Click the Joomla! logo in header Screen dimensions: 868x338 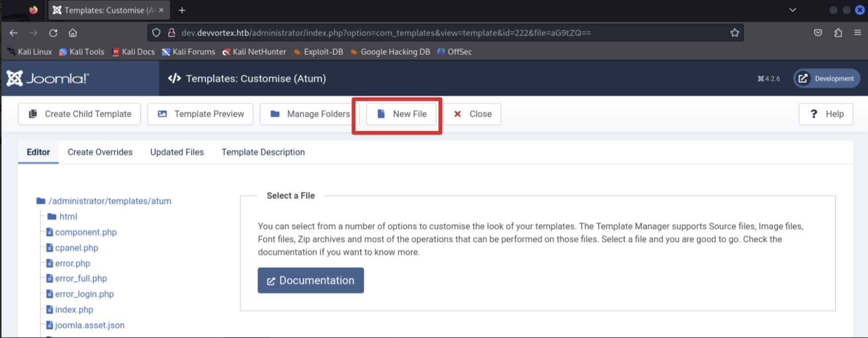[x=48, y=79]
